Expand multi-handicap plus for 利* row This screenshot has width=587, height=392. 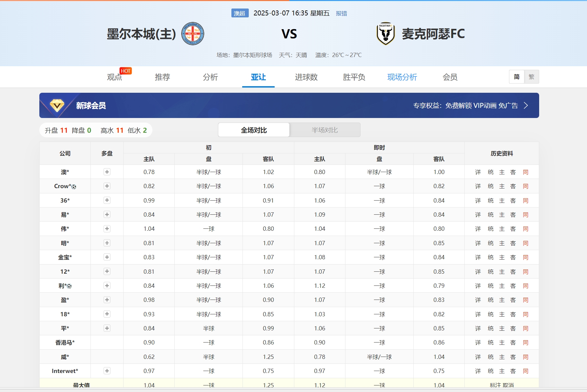coord(107,285)
